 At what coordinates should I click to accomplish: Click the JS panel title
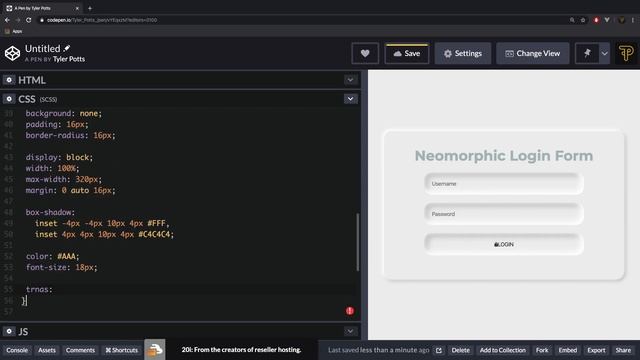[x=23, y=331]
